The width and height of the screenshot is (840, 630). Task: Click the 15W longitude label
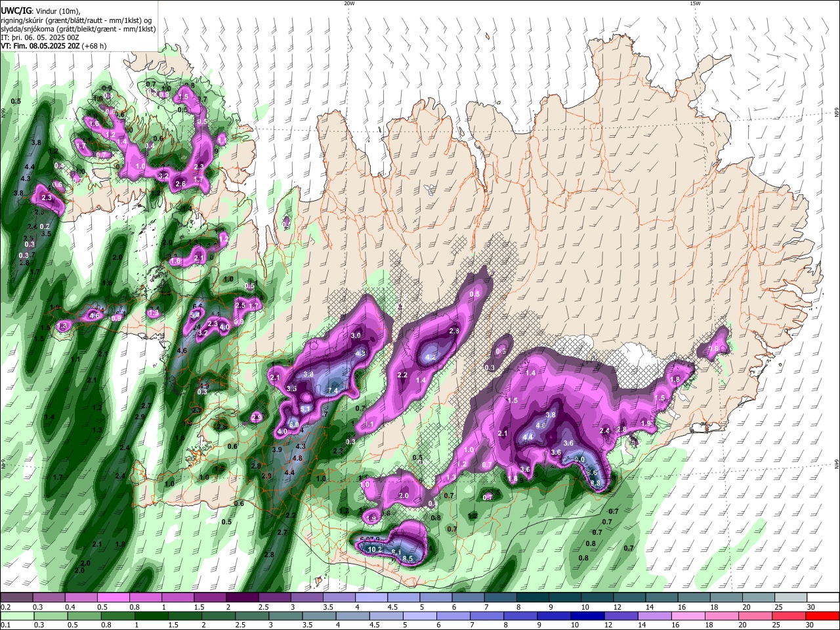[695, 3]
